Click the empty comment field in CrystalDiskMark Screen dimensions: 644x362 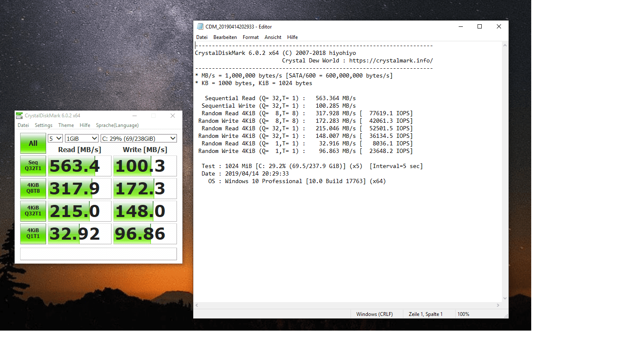point(99,254)
